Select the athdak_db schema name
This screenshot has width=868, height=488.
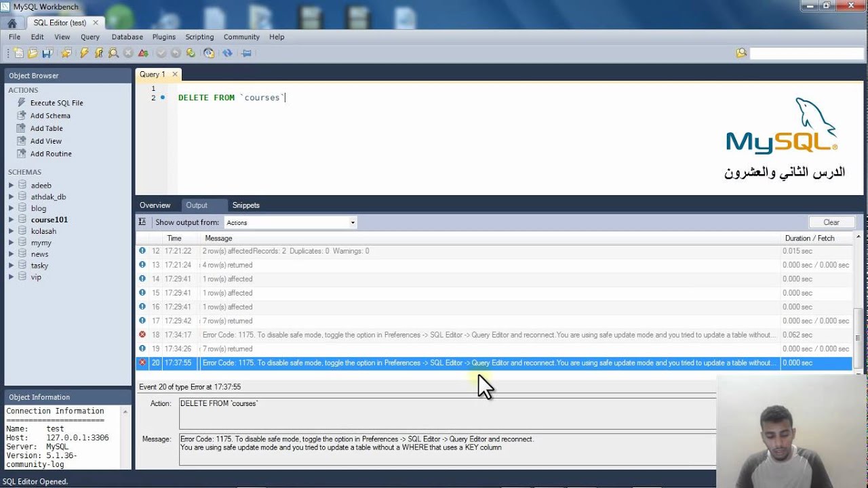(48, 197)
